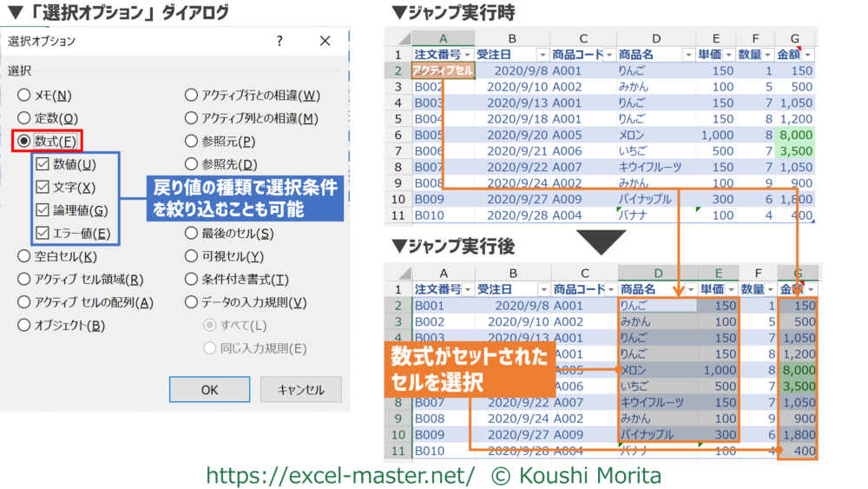Image resolution: width=868 pixels, height=489 pixels.
Task: Click the help question mark in dialog title
Action: (x=279, y=41)
